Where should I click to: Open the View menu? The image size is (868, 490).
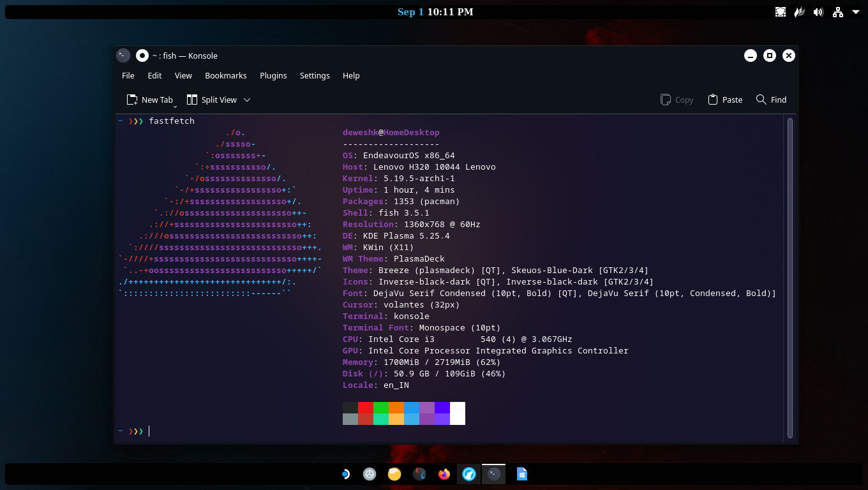click(183, 75)
